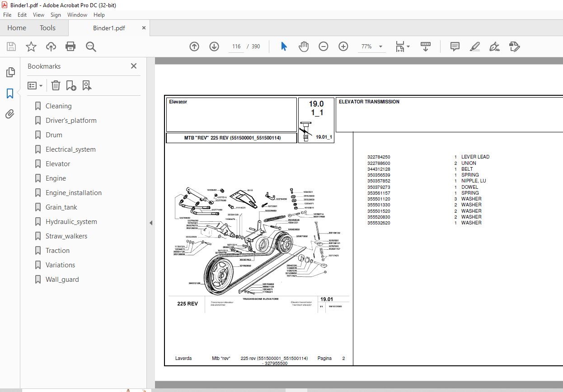Select the Binder1.pdf document tab
Screen dimensions: 563x392
point(109,28)
